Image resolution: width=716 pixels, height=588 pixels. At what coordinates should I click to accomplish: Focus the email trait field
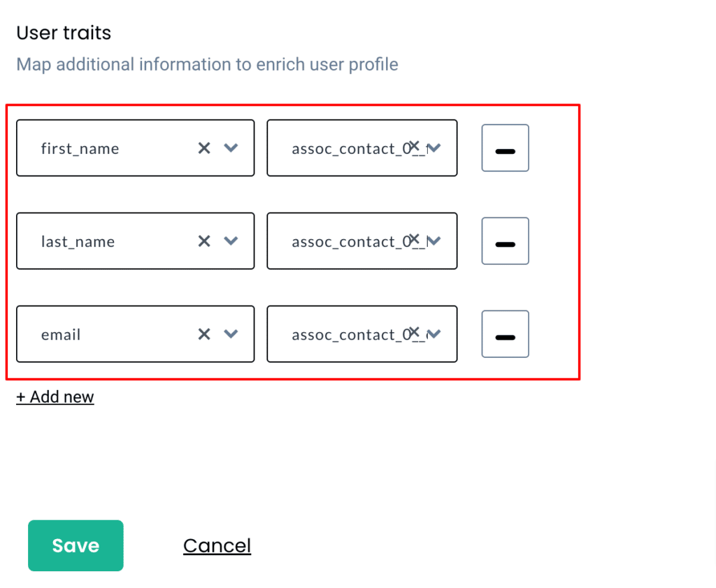click(x=135, y=334)
